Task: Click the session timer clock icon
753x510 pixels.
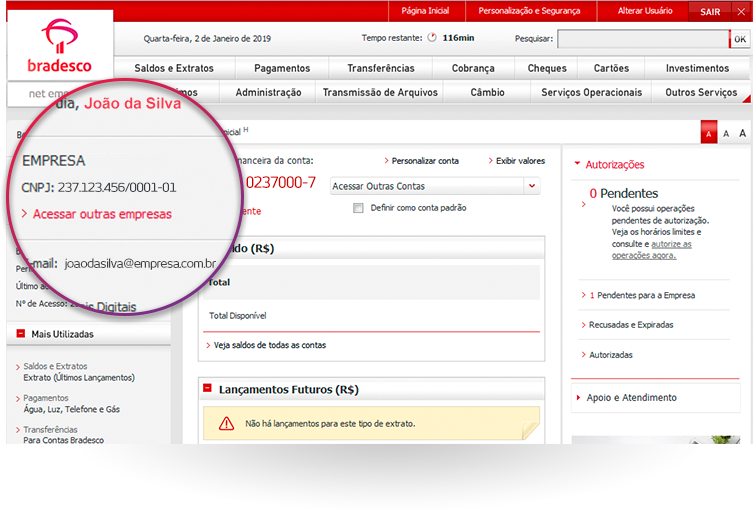Action: (432, 37)
